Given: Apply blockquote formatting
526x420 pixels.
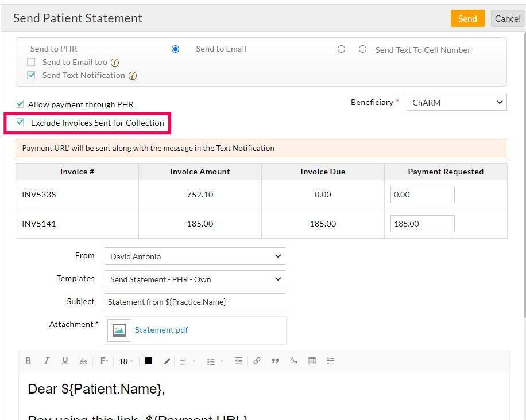Looking at the screenshot, I should coord(275,361).
